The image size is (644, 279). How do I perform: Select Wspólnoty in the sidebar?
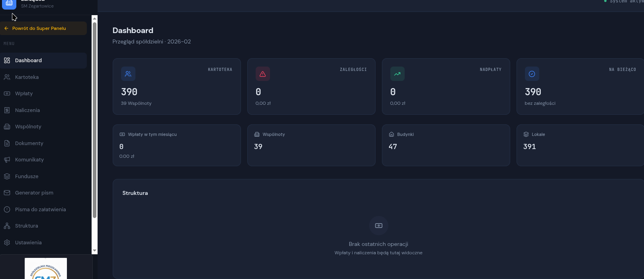43,127
